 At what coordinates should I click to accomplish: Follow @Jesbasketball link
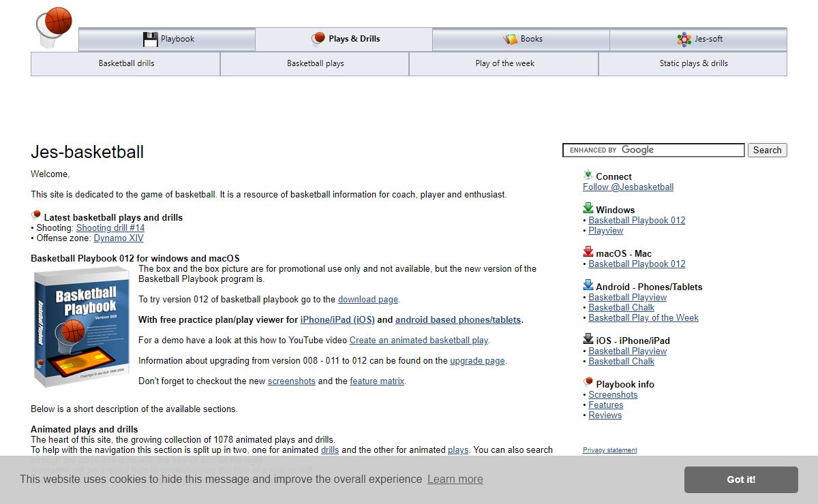point(628,187)
